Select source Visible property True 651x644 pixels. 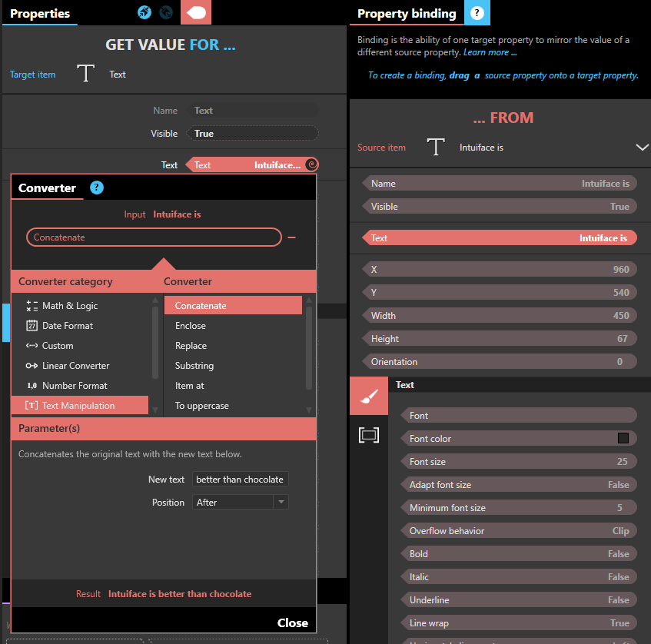pyautogui.click(x=500, y=207)
